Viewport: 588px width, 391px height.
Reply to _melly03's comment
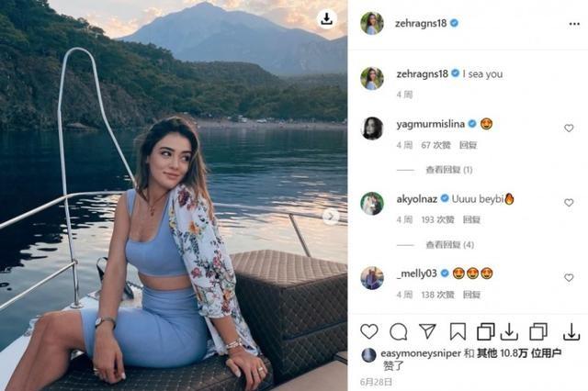(x=471, y=295)
